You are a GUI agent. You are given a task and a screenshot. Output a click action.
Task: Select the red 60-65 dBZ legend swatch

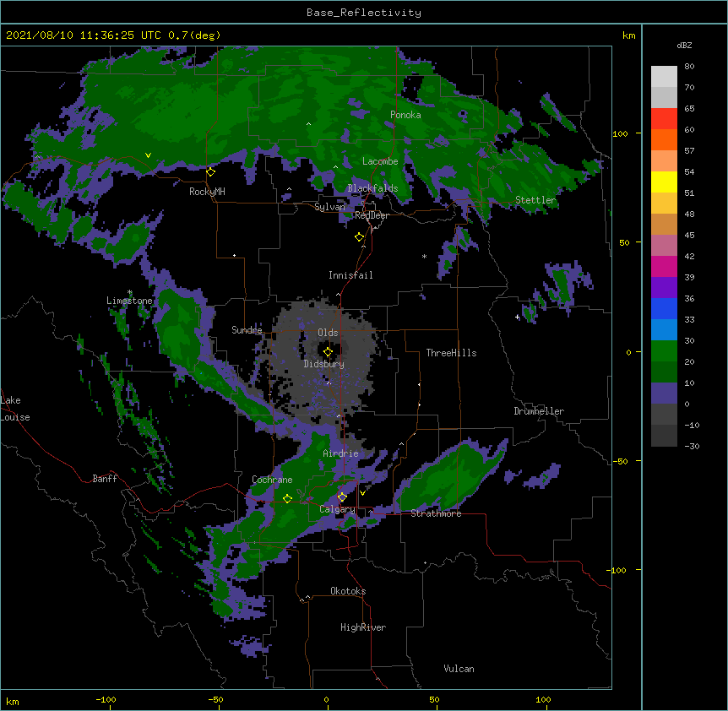[x=664, y=118]
